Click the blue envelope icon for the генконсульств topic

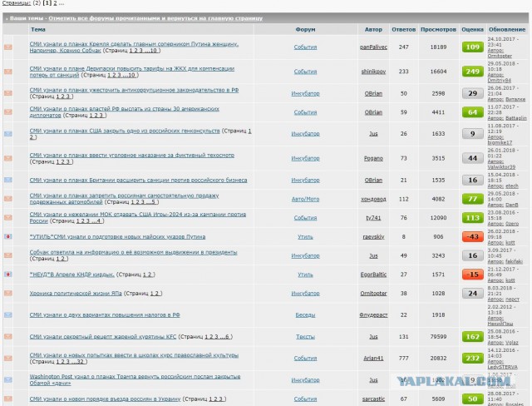coord(8,134)
